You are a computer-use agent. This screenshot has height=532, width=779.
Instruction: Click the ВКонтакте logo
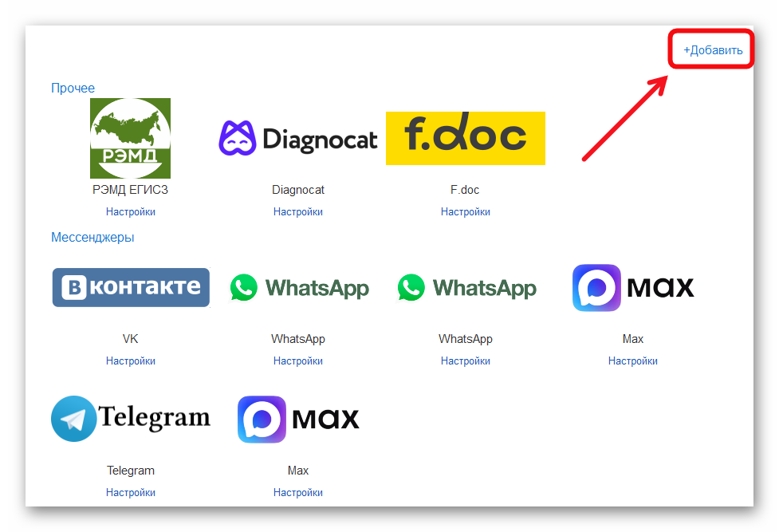(x=131, y=287)
